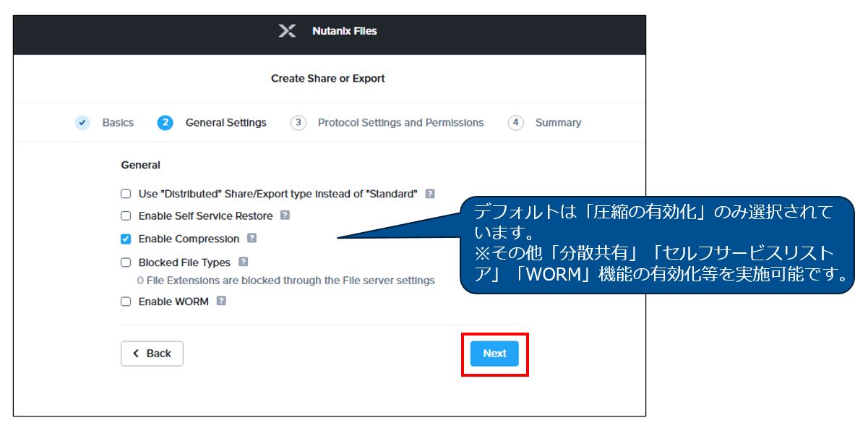Image resolution: width=868 pixels, height=423 pixels.
Task: Click the Create Share or Export heading
Action: click(x=328, y=79)
